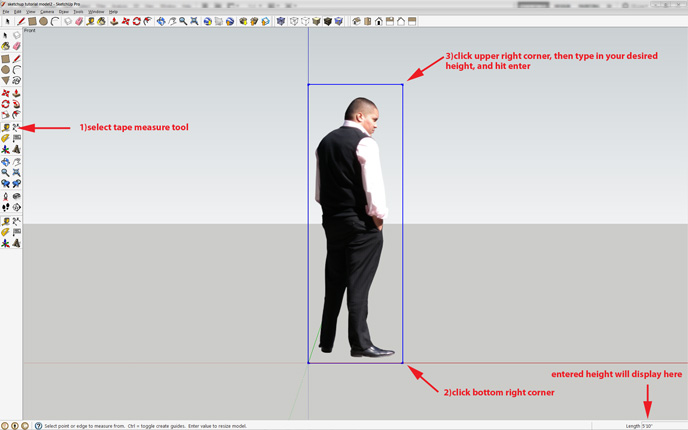Click the Length measurement box showing 5'10"

664,426
